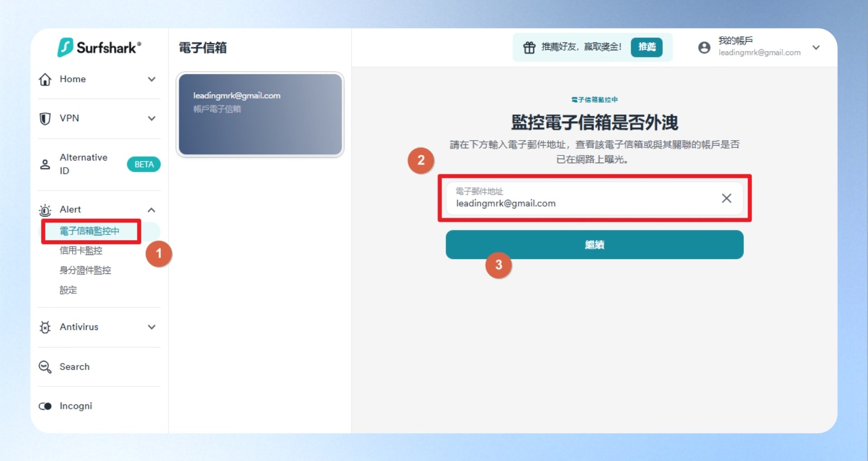Click the Surfshark logo

tap(99, 47)
